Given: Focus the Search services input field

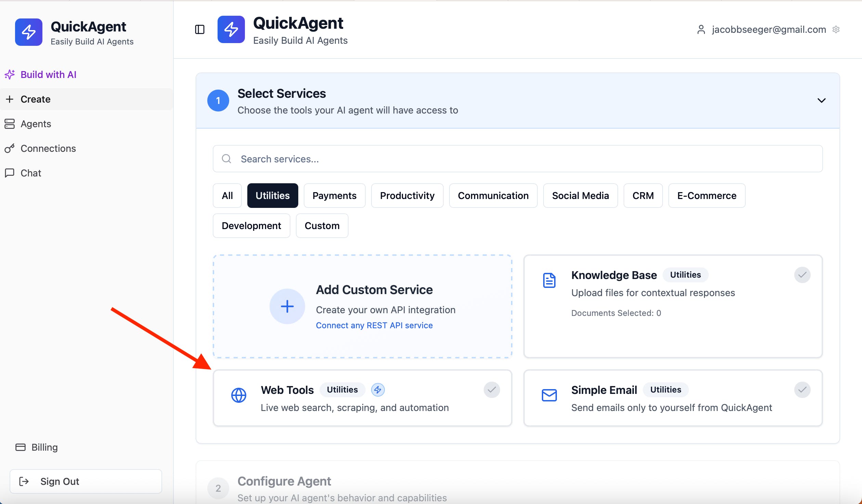Looking at the screenshot, I should coord(518,159).
